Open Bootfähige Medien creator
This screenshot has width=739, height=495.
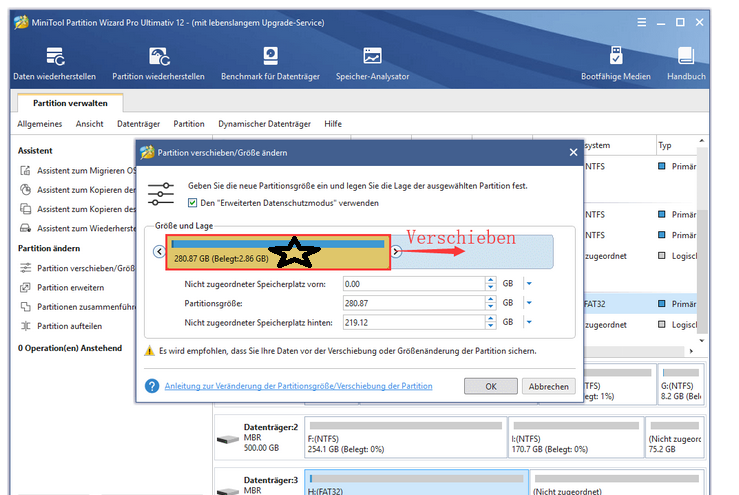click(616, 64)
